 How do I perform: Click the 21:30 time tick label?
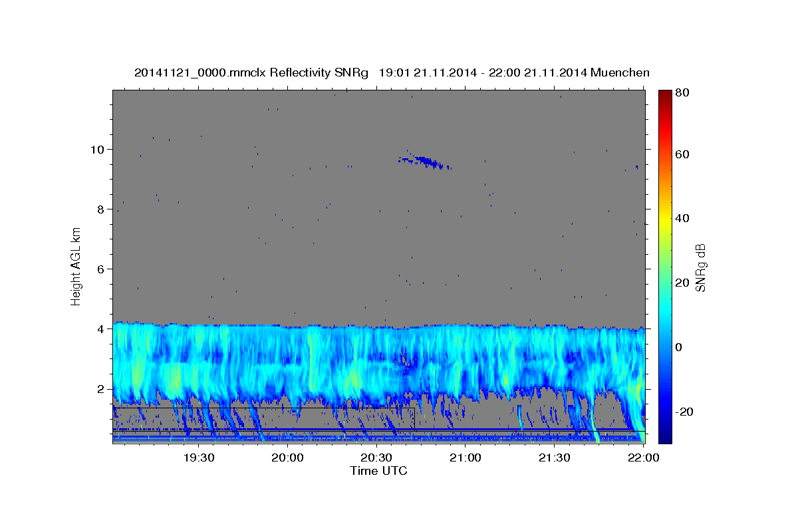[x=554, y=458]
